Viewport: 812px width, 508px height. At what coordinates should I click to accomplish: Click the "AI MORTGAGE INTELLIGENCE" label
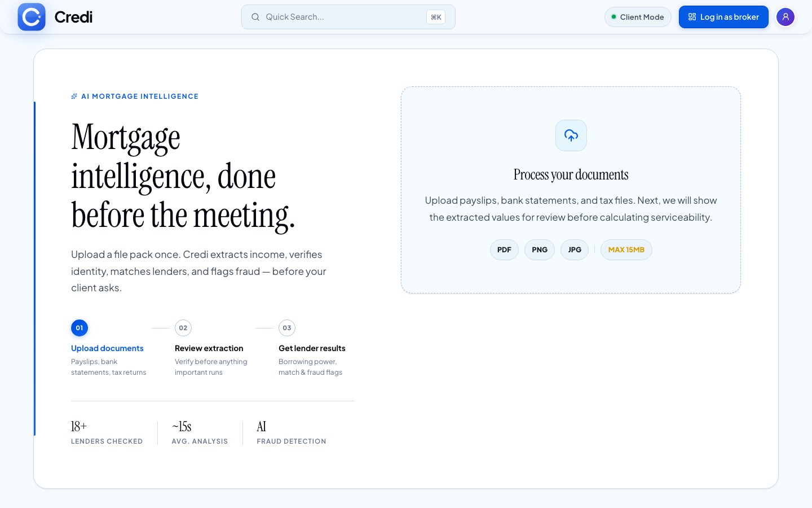click(x=140, y=97)
